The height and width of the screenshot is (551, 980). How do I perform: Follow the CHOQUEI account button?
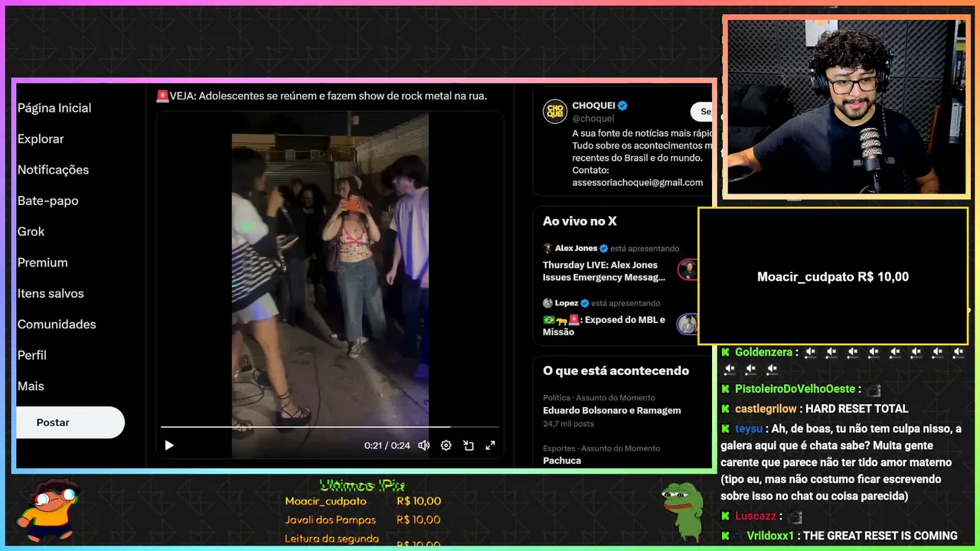702,112
